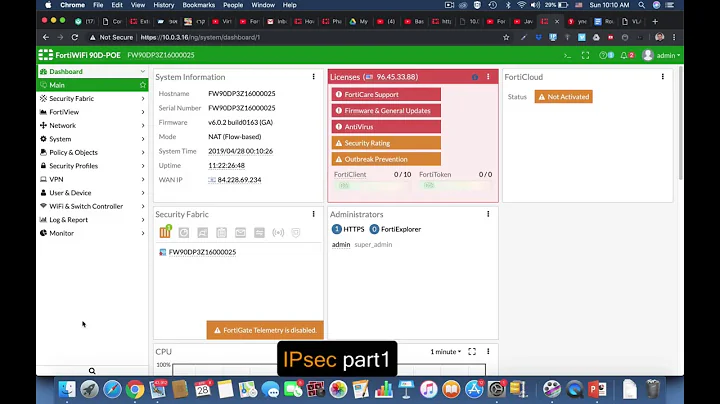The height and width of the screenshot is (404, 720).
Task: Click FortiCare Support license button
Action: (386, 95)
